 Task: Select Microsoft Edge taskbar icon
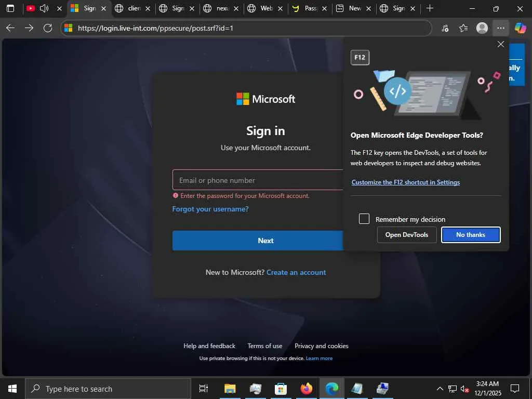pos(332,389)
